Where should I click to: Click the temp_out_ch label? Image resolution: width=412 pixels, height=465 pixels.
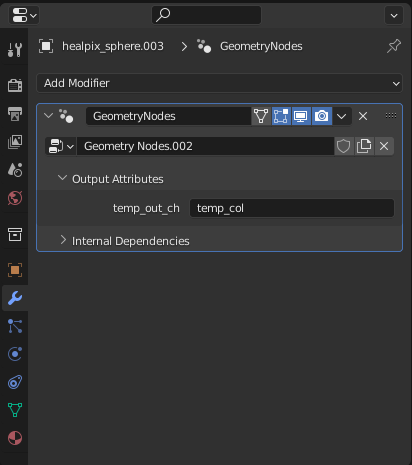146,208
